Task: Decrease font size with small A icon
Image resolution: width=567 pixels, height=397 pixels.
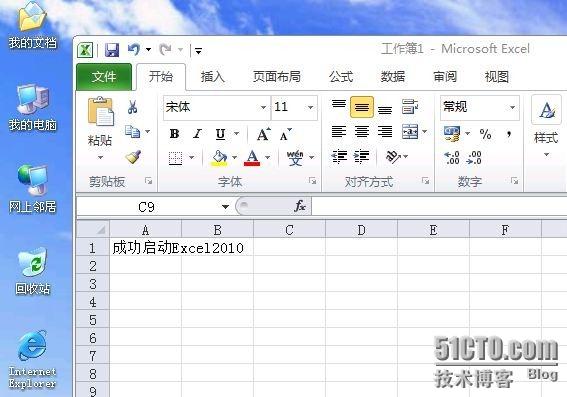Action: (286, 135)
